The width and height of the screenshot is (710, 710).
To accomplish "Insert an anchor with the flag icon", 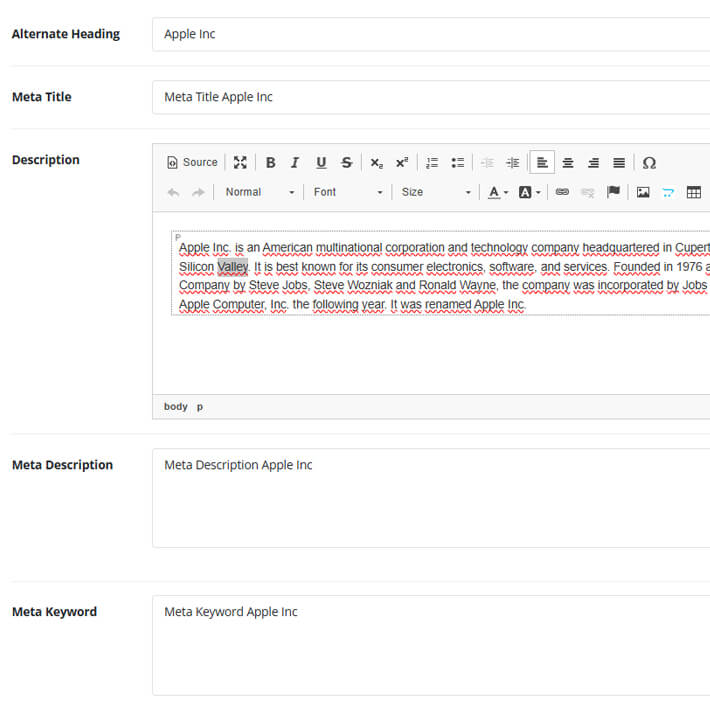I will point(613,192).
